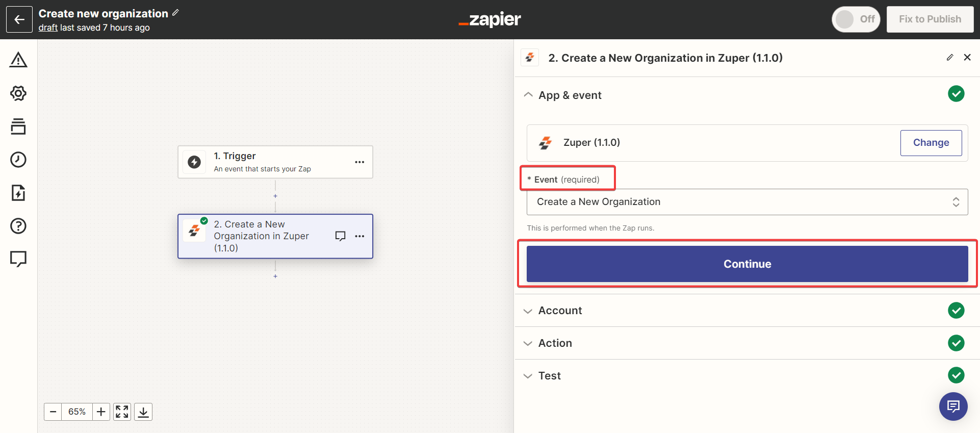Viewport: 980px width, 433px height.
Task: Open the versions stack icon in sidebar
Action: click(x=18, y=126)
